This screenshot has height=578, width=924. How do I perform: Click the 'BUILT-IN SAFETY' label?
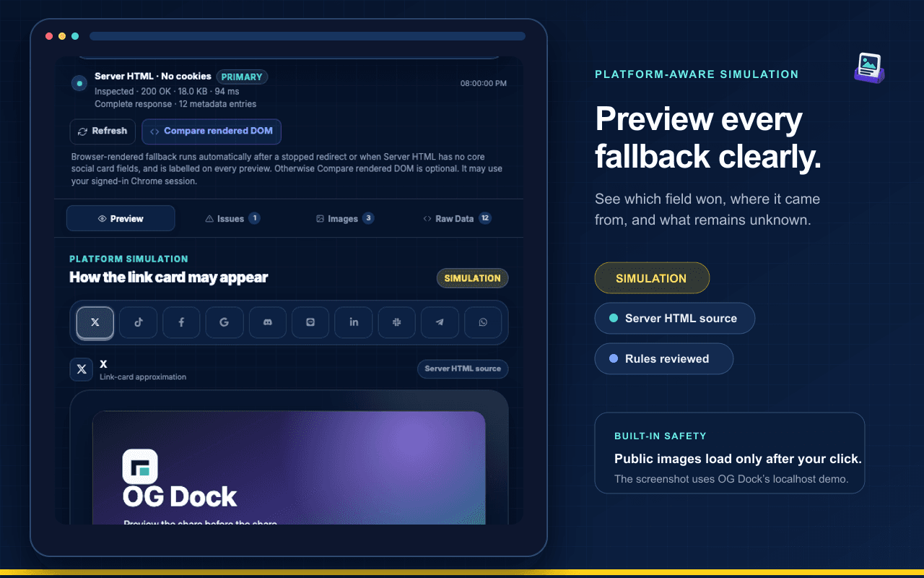pos(661,436)
